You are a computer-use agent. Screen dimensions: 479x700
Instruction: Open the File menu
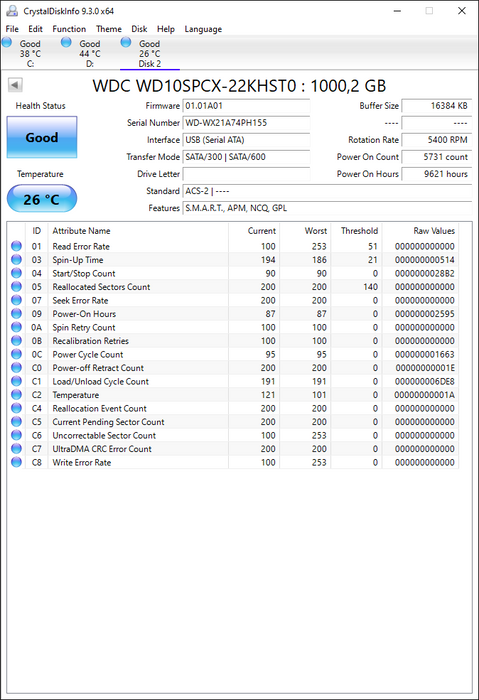pyautogui.click(x=12, y=29)
